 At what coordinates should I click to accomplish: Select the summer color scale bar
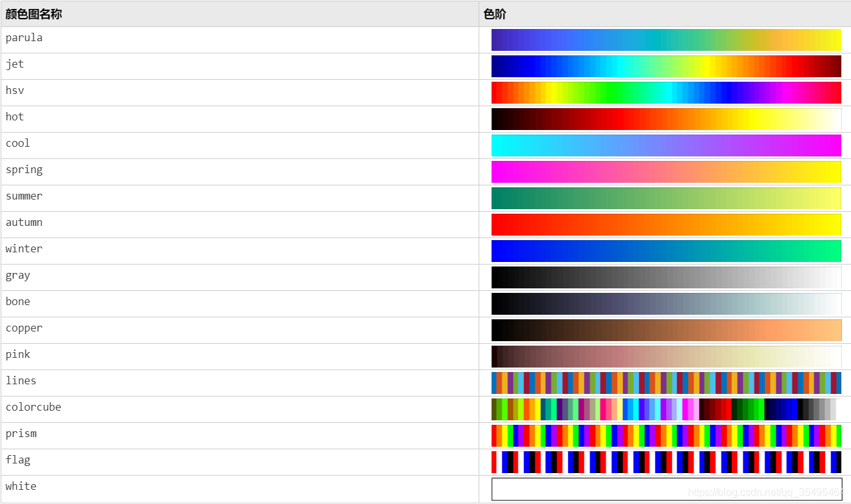[666, 198]
